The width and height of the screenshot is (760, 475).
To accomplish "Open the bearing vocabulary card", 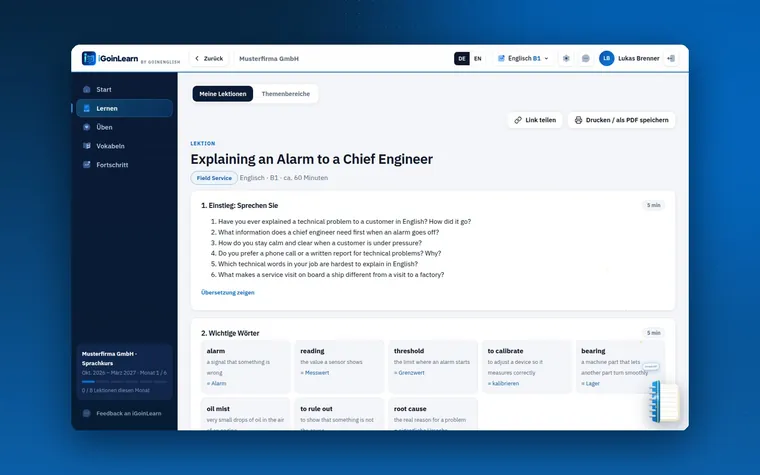I will pyautogui.click(x=620, y=366).
